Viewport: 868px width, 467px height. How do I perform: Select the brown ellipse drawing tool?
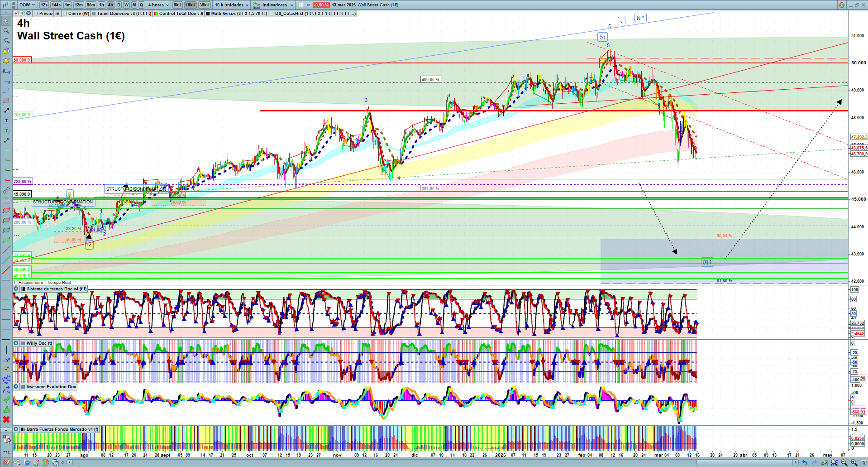pos(6,220)
